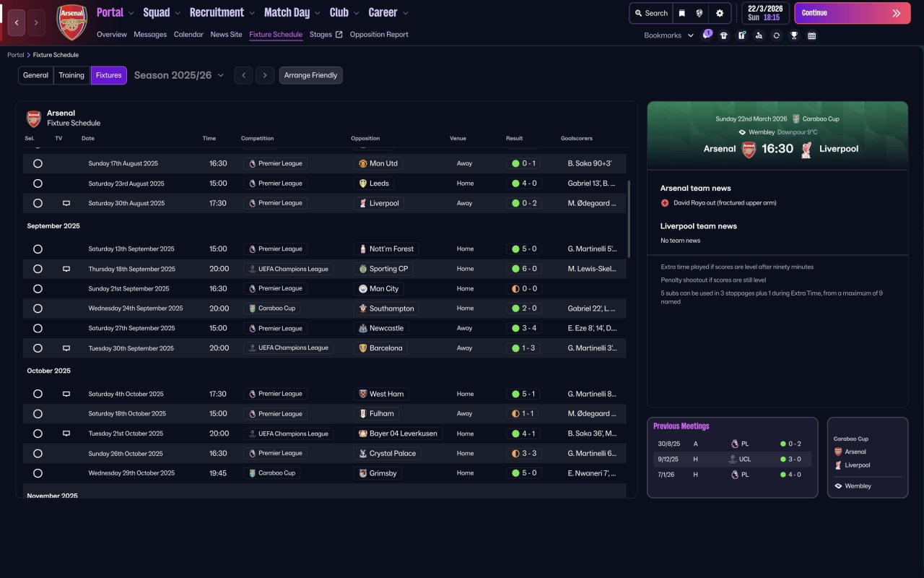Viewport: 924px width, 578px height.
Task: Switch to the Training schedule tab
Action: coord(71,75)
